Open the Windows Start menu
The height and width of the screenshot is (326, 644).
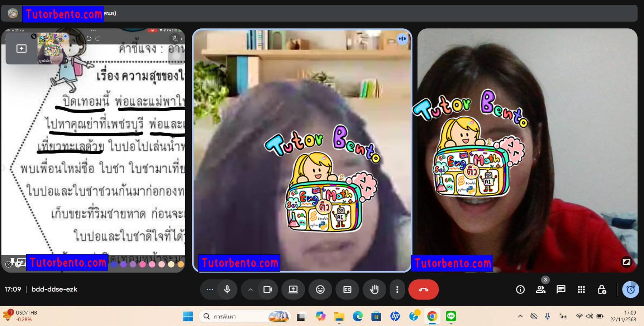[188, 316]
